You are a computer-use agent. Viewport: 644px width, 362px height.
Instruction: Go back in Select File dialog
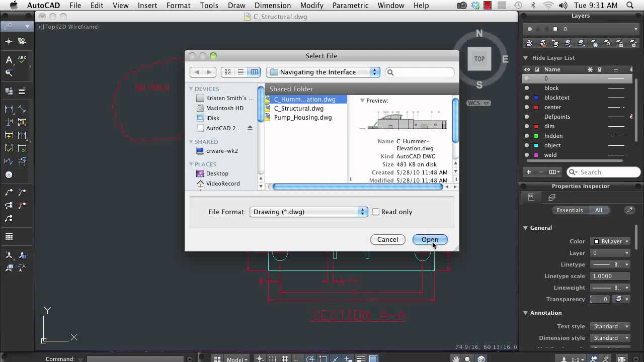197,72
